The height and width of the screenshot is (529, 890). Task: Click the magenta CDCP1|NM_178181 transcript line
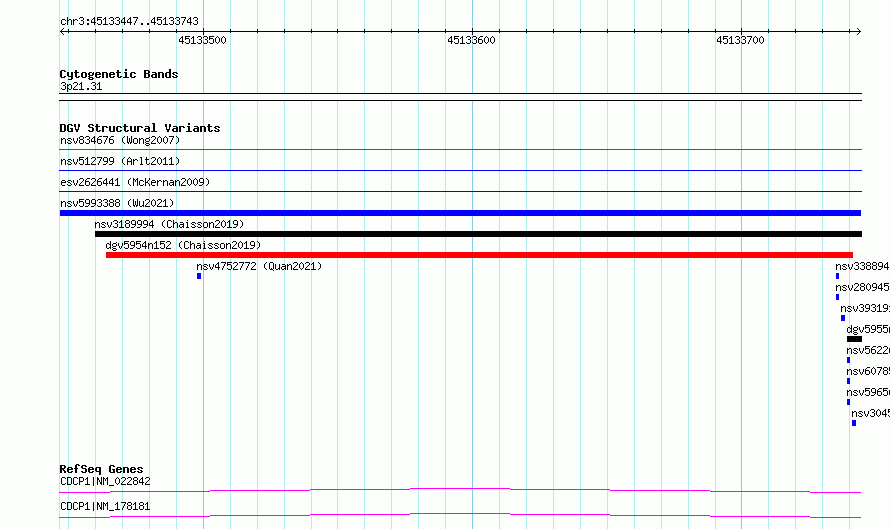coord(460,515)
